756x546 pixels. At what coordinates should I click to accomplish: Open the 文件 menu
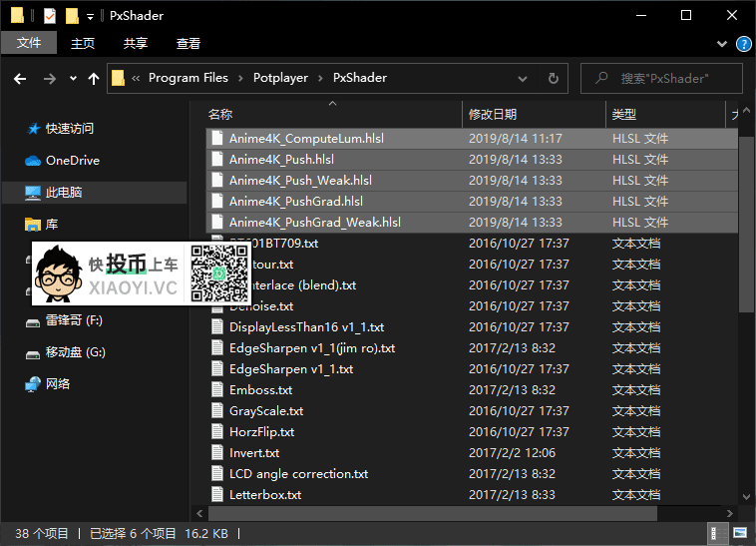point(29,44)
